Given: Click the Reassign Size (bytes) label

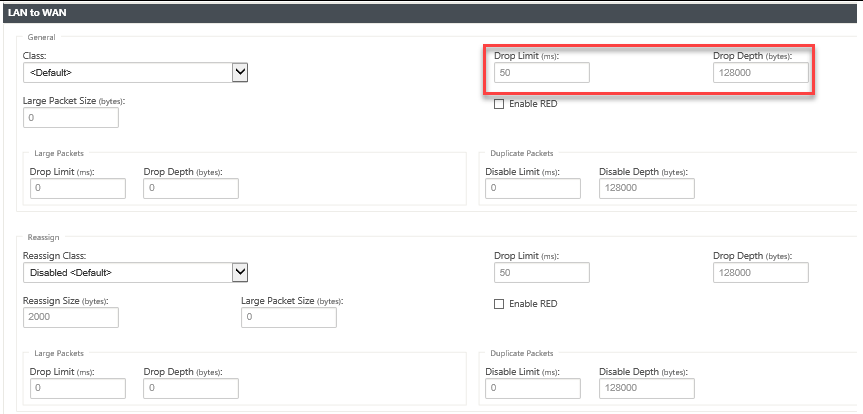Looking at the screenshot, I should [x=65, y=301].
